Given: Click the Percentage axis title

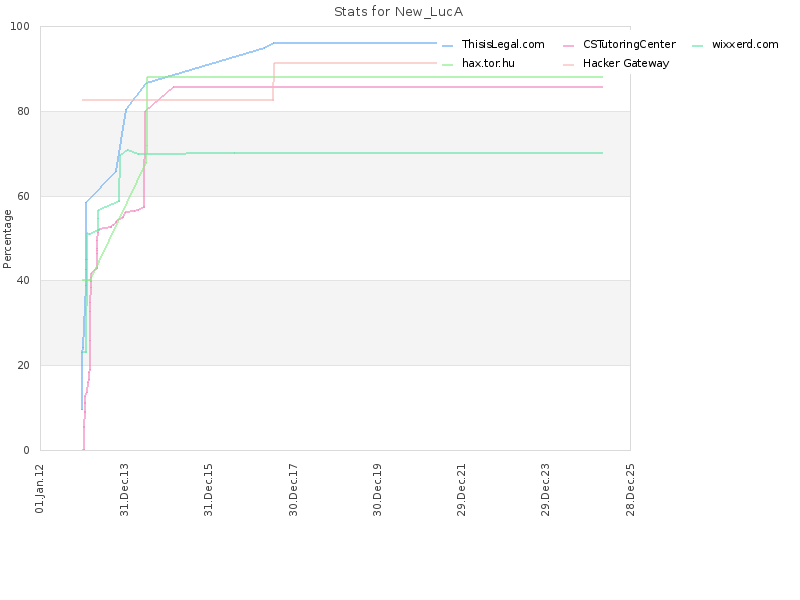Looking at the screenshot, I should (7, 239).
